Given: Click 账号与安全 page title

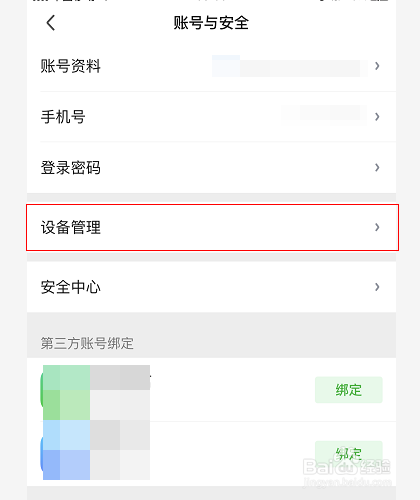Looking at the screenshot, I should (x=211, y=23).
